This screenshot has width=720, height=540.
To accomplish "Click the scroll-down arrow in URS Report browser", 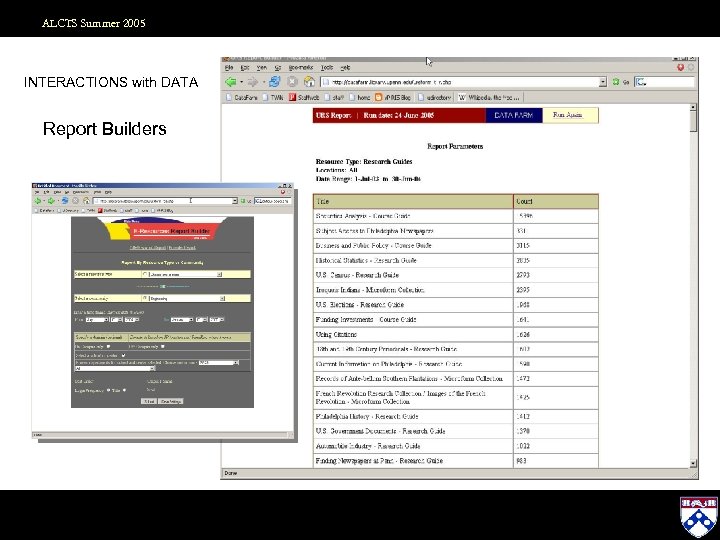I will tap(693, 463).
